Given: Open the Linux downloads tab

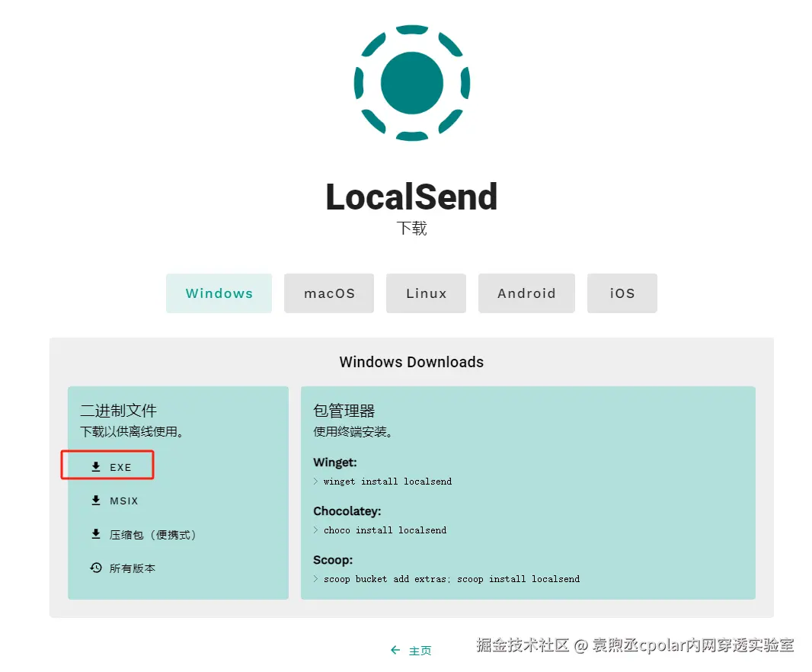Looking at the screenshot, I should [x=427, y=293].
